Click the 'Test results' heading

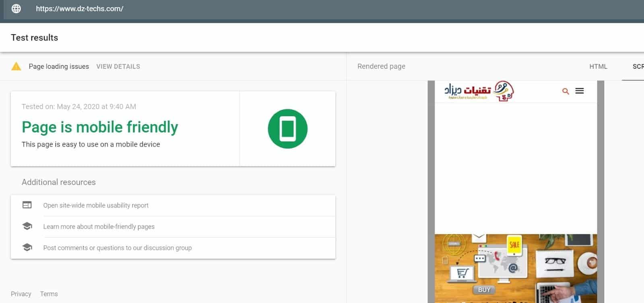pyautogui.click(x=35, y=37)
